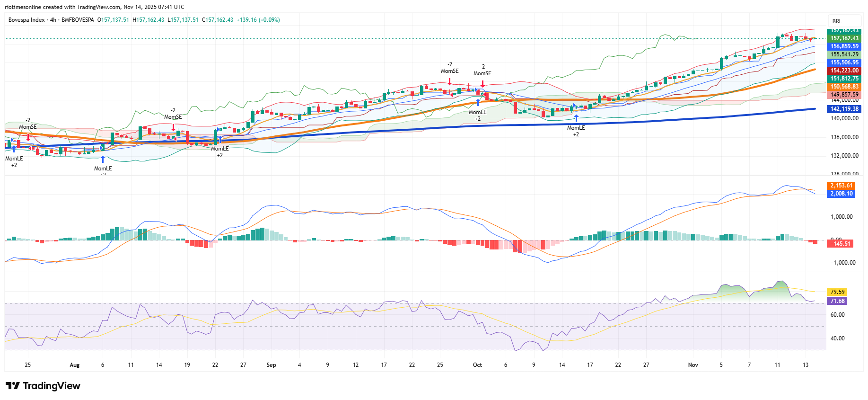Click the dark blue 142,119.38 price label
868x400 pixels.
(844, 109)
